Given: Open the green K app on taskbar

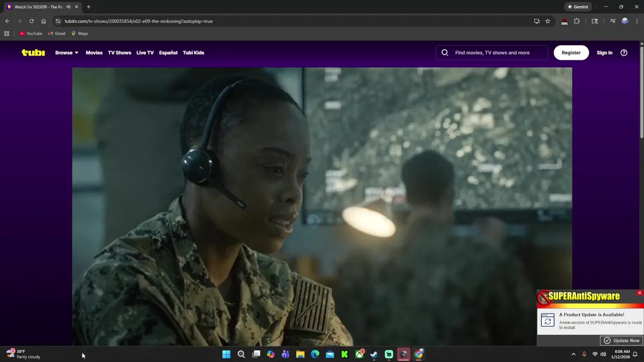Looking at the screenshot, I should (x=345, y=354).
